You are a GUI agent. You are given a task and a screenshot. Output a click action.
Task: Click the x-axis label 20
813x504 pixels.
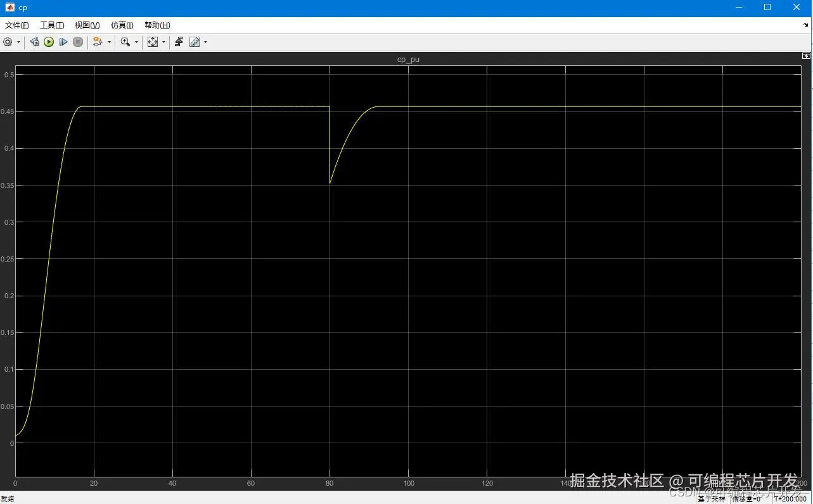point(94,483)
